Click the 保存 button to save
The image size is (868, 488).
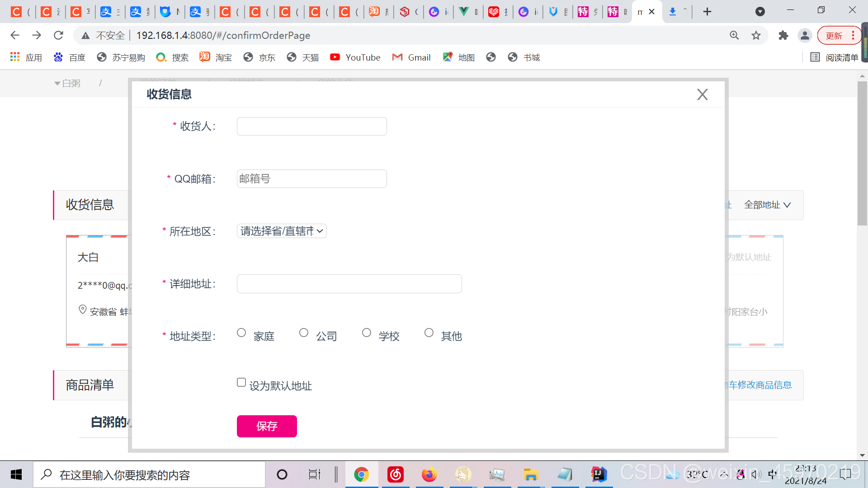click(x=267, y=426)
